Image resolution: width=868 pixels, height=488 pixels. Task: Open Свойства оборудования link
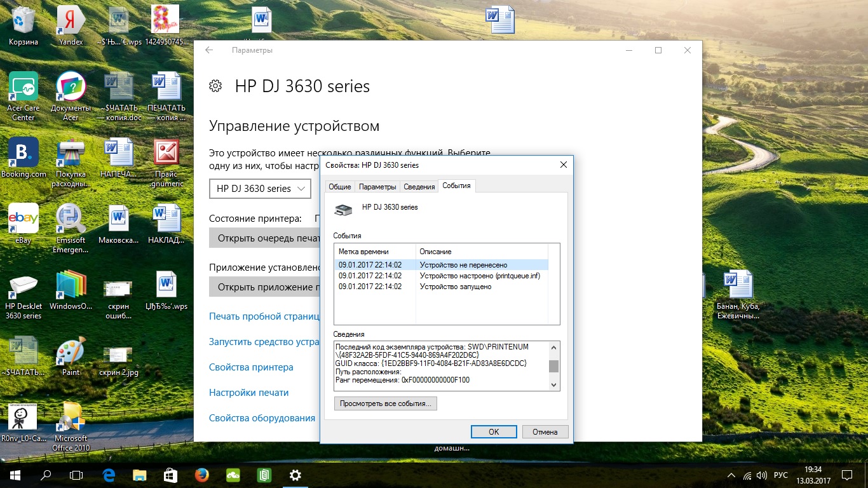(x=262, y=418)
